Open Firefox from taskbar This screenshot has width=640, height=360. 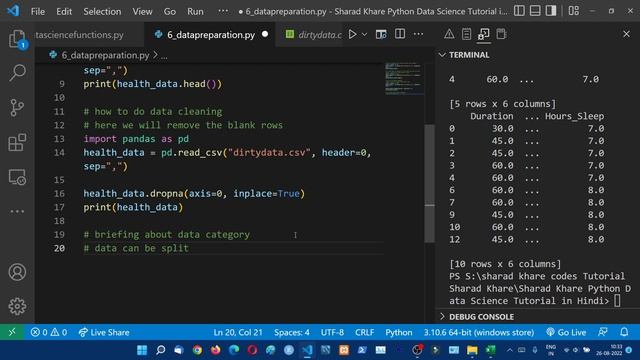point(216,350)
